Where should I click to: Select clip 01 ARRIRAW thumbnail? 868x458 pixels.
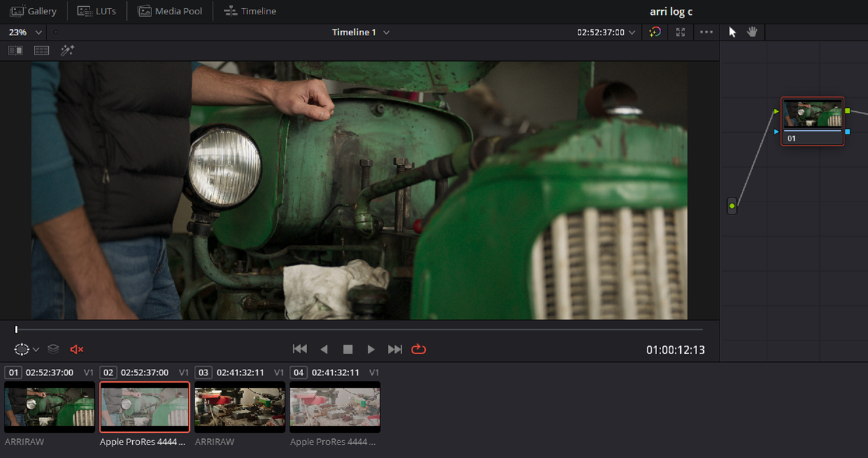pos(50,406)
